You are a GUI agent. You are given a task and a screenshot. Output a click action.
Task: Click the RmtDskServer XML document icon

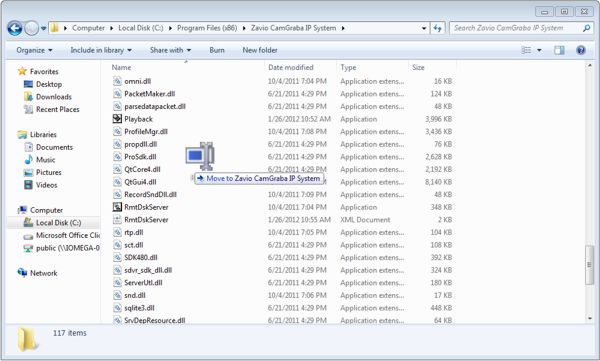pos(117,220)
